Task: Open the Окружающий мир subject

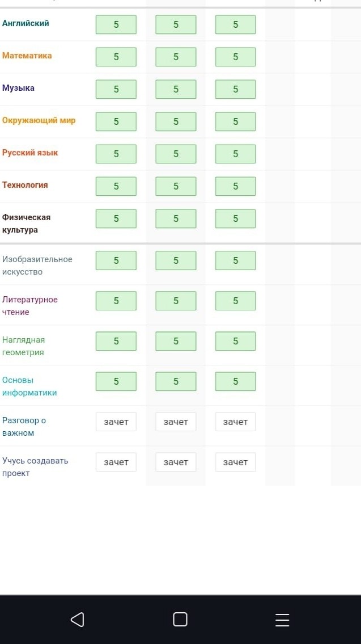Action: point(39,120)
